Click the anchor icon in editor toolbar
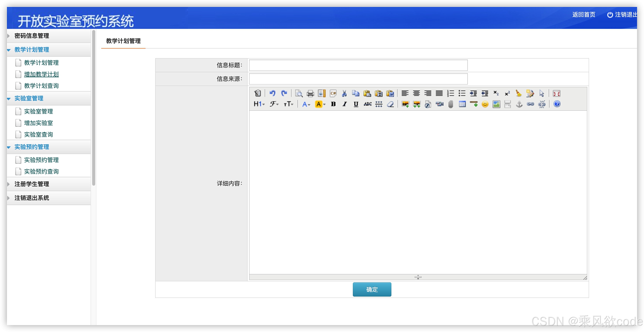 point(519,104)
